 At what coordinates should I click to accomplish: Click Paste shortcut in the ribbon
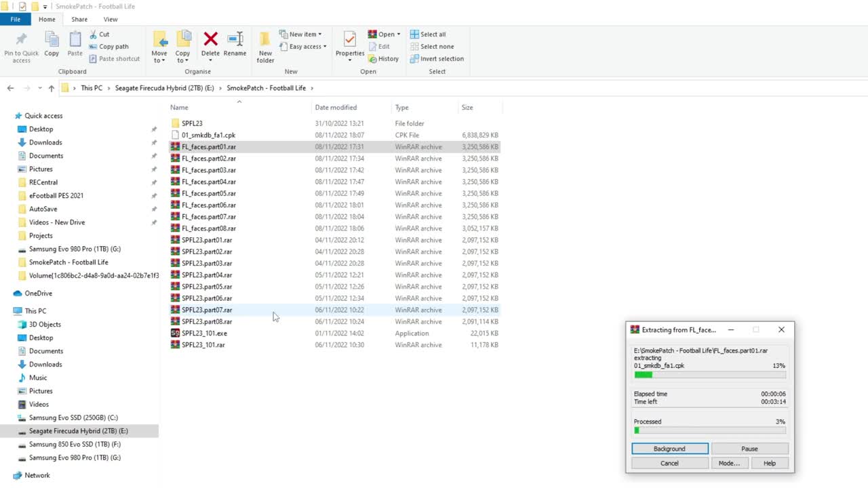pyautogui.click(x=114, y=58)
